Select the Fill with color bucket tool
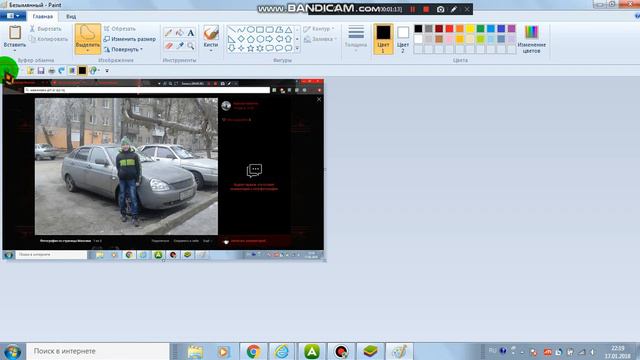 click(180, 33)
